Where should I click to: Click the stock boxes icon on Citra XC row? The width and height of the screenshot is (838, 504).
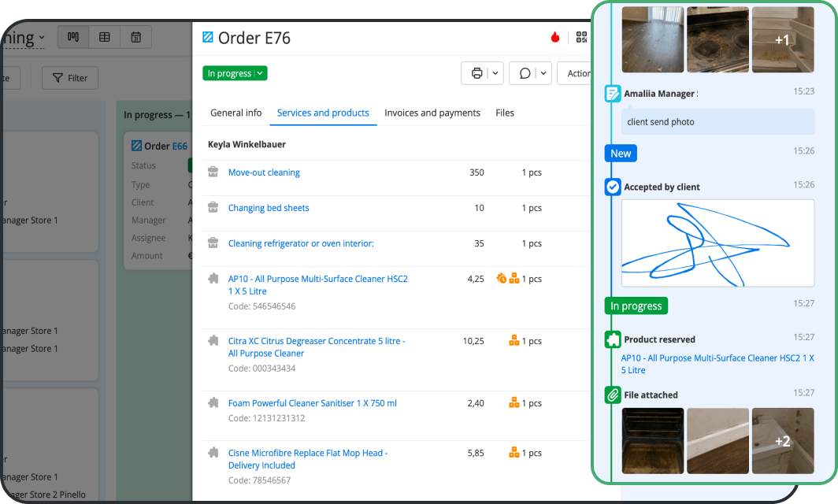[514, 340]
